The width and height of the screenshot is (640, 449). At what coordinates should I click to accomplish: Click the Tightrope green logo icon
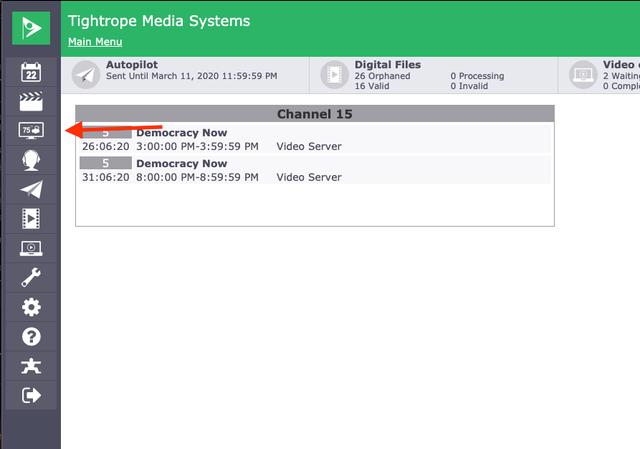[x=31, y=28]
